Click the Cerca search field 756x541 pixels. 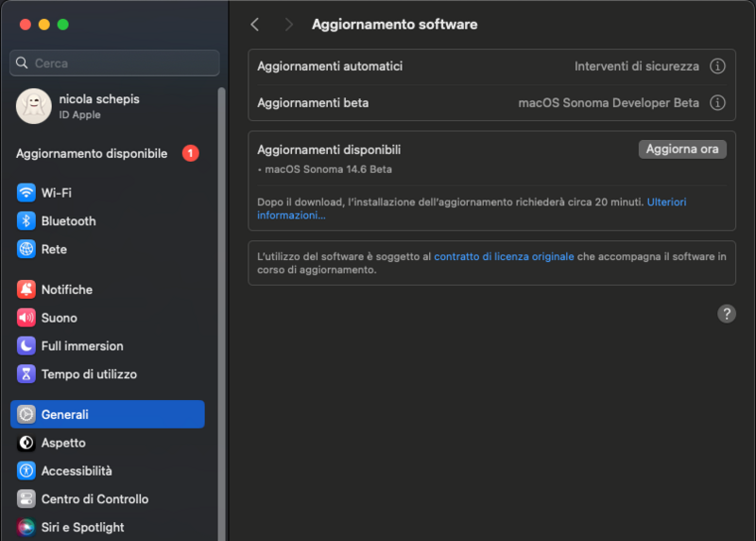coord(115,63)
